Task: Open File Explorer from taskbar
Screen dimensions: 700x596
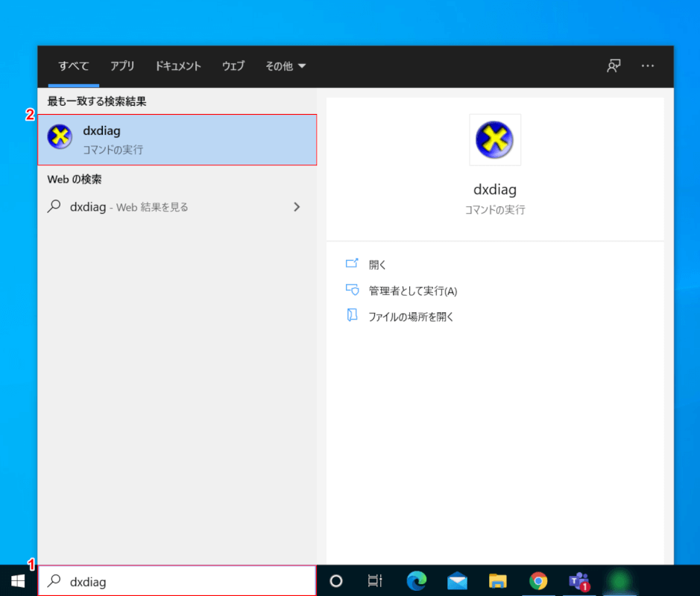Action: tap(497, 581)
